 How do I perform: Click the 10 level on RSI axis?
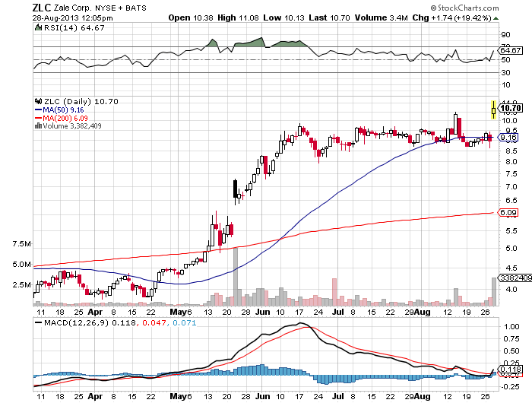pos(505,85)
